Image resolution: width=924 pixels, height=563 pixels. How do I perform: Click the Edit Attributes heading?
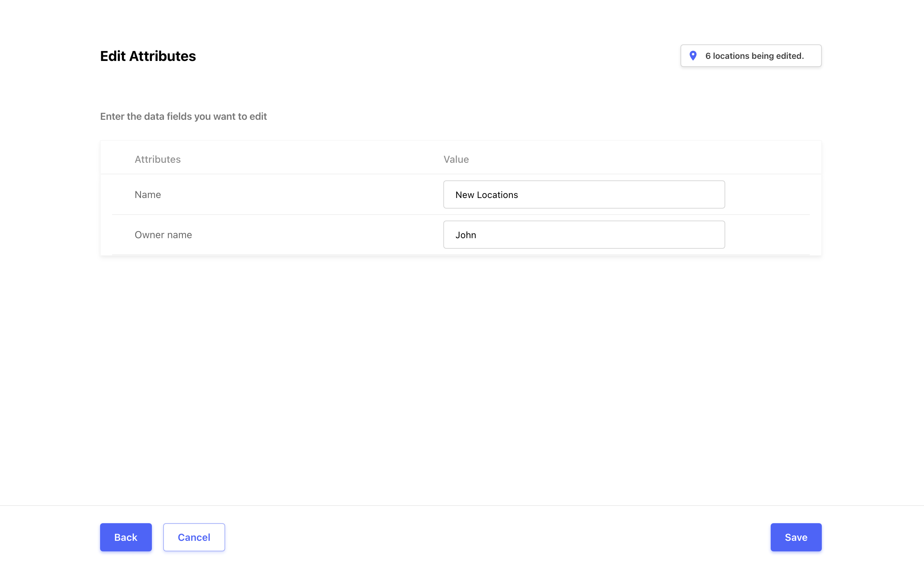(x=148, y=56)
